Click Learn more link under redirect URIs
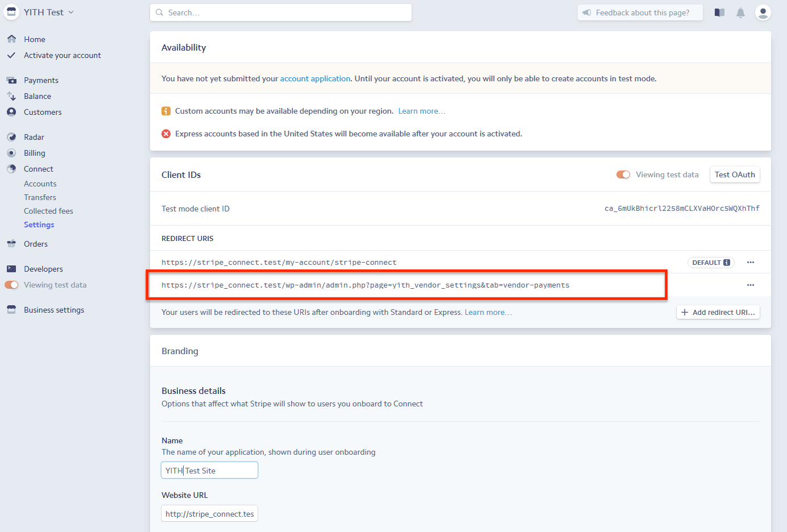This screenshot has height=532, width=787. pyautogui.click(x=488, y=312)
